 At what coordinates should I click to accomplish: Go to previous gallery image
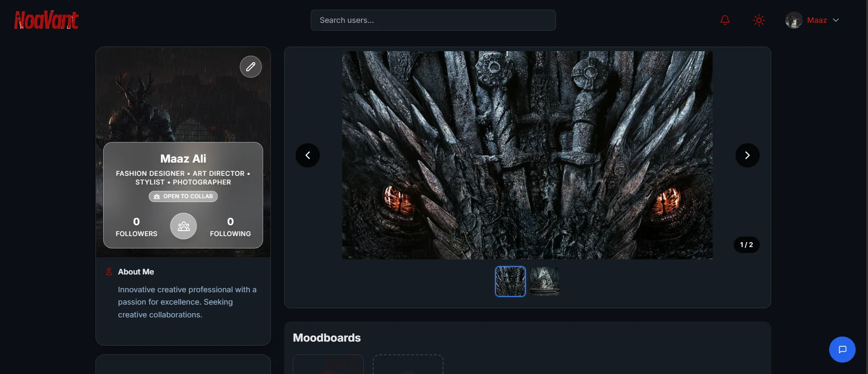pyautogui.click(x=308, y=155)
